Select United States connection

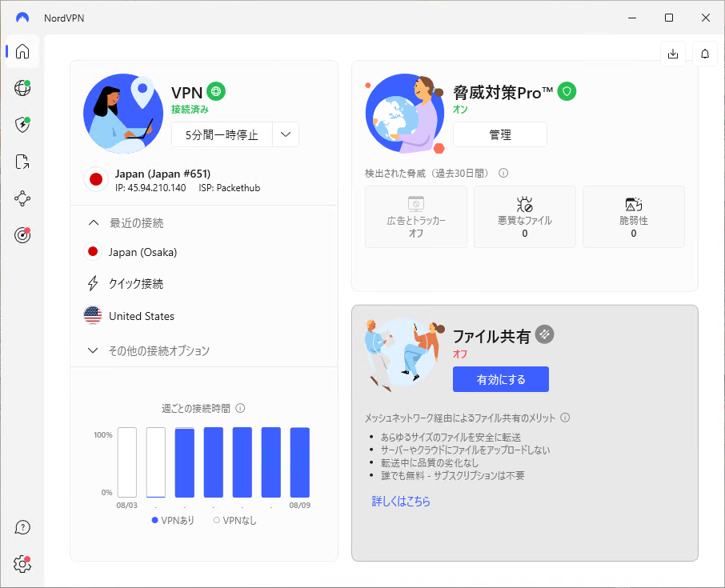point(141,316)
